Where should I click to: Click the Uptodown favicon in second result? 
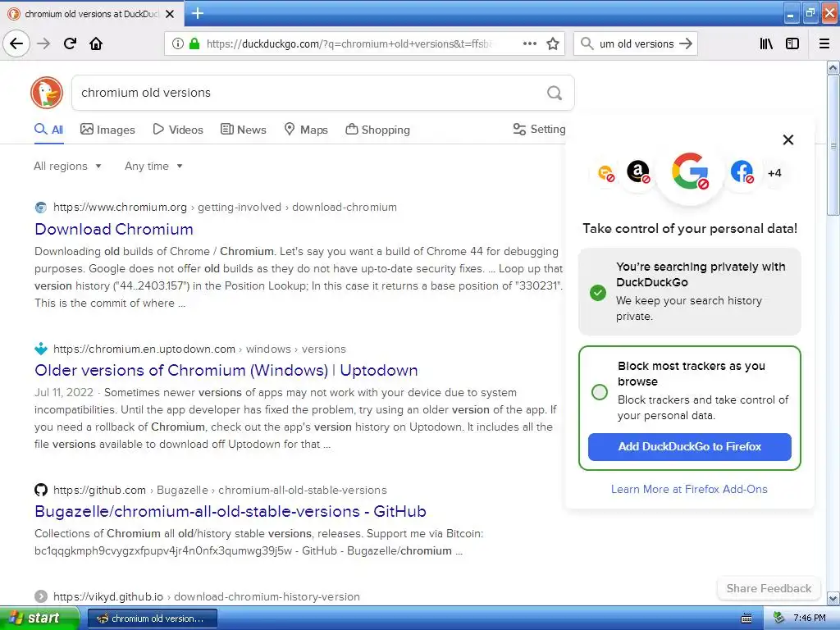pyautogui.click(x=41, y=349)
